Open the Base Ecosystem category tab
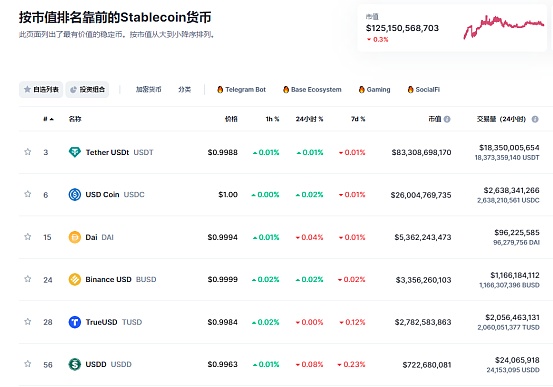The image size is (553, 387). [x=312, y=90]
